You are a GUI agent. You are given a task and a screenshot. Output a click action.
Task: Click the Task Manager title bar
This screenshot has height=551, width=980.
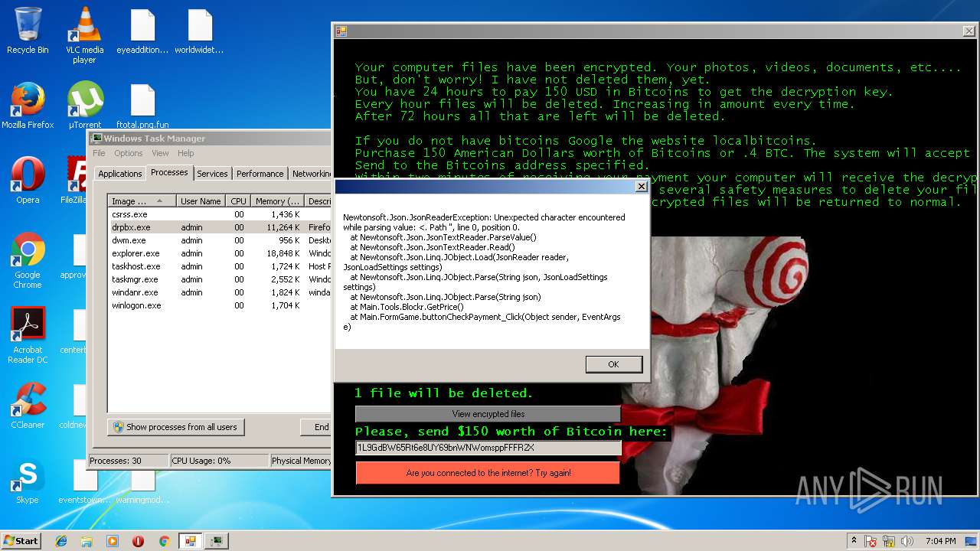[211, 139]
